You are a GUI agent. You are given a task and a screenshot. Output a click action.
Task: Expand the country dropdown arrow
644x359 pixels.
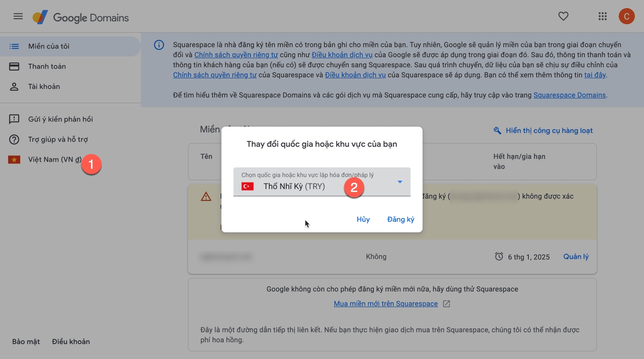[400, 182]
